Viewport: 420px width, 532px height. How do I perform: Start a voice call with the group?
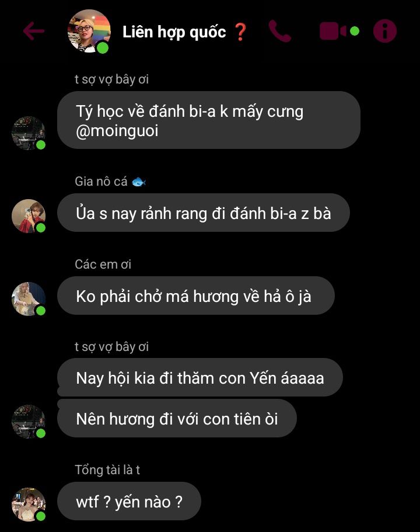coord(280,31)
